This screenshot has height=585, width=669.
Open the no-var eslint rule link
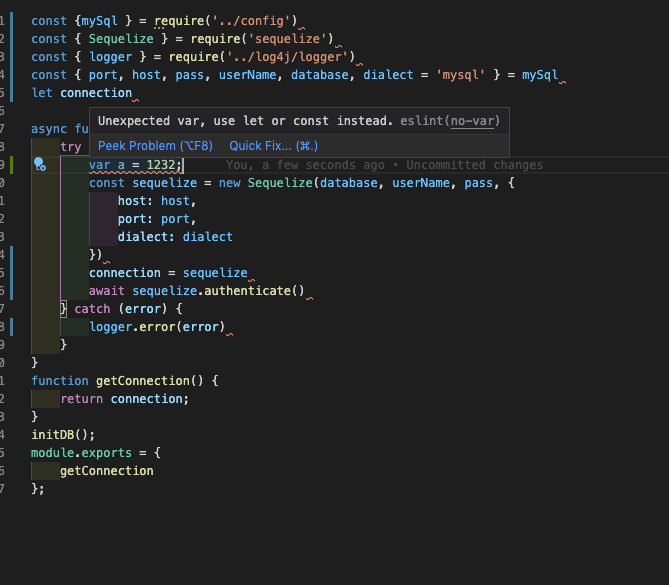473,121
